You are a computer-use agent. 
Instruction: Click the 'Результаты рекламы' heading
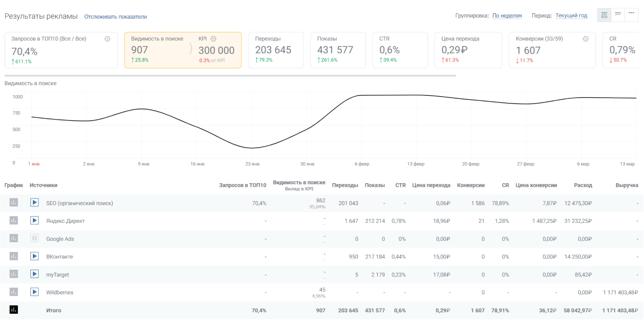(x=41, y=16)
